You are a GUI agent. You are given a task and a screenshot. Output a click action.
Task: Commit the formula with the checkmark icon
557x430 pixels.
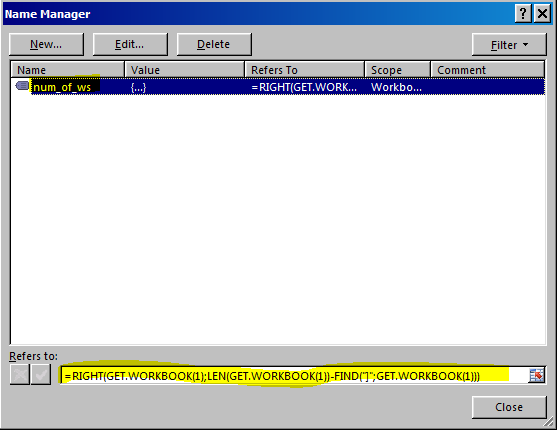pos(41,375)
